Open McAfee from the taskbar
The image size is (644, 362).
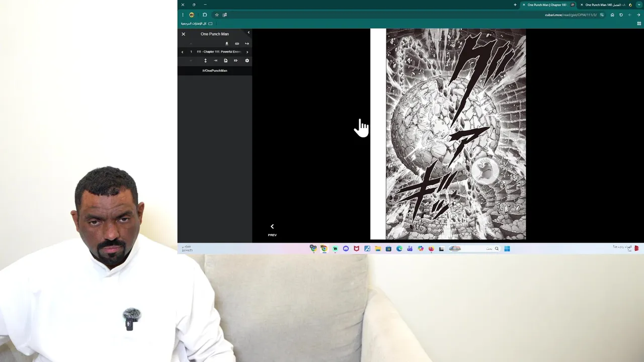click(356, 249)
